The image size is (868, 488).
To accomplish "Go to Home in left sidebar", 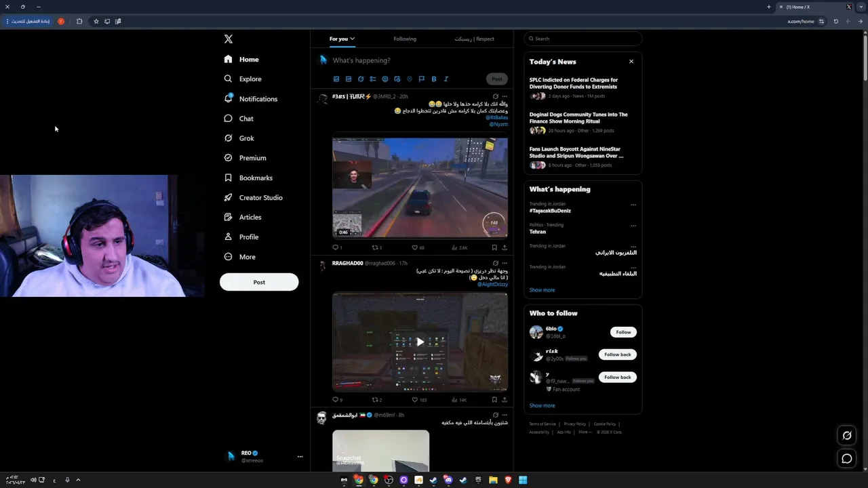I will [x=241, y=60].
